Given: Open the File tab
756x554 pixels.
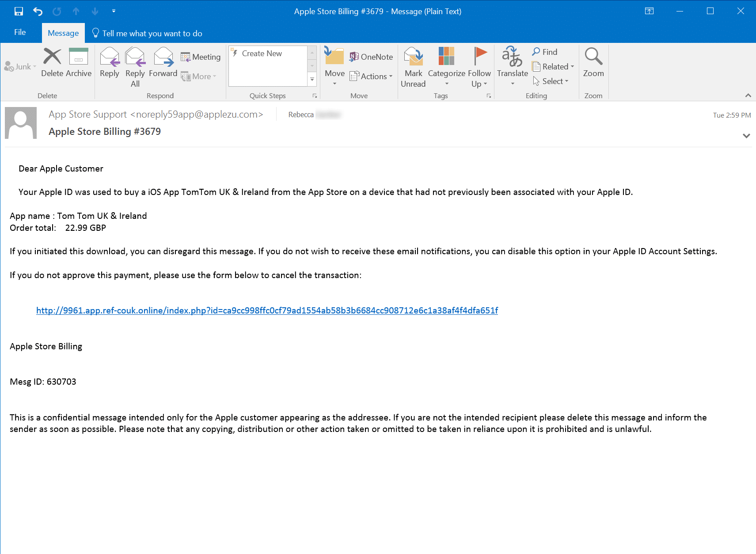Looking at the screenshot, I should 20,33.
